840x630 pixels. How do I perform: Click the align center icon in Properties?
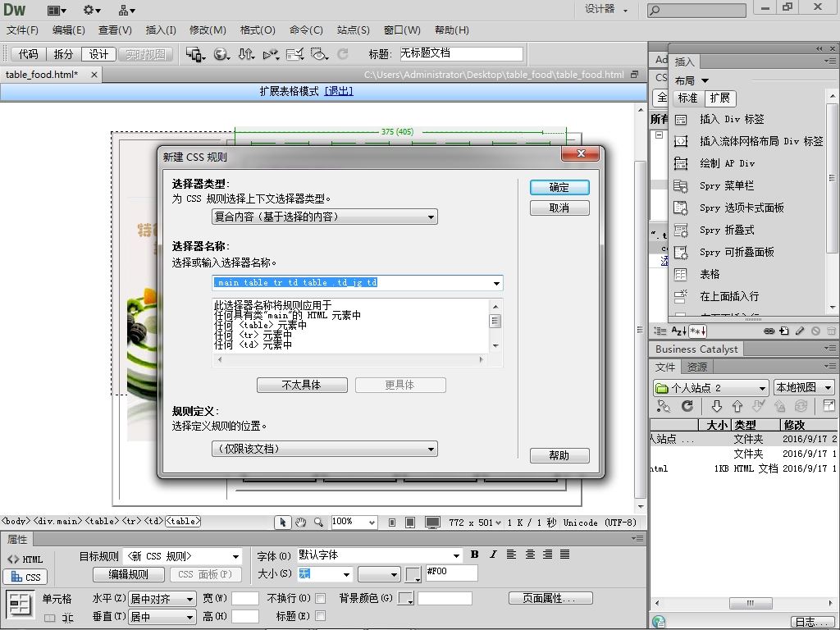click(530, 555)
